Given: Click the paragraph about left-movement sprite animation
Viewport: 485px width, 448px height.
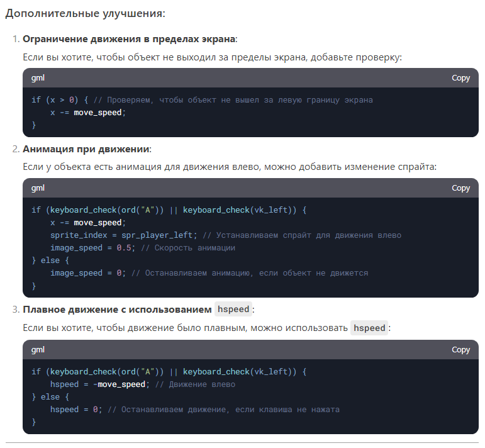Looking at the screenshot, I should tap(229, 167).
